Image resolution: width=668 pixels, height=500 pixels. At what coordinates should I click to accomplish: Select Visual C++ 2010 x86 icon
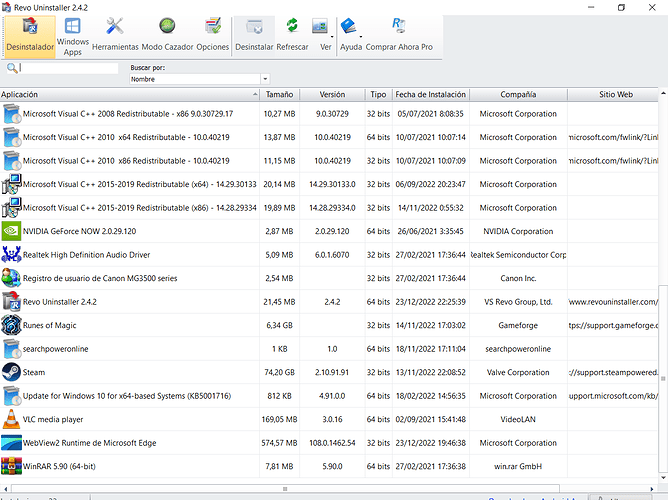pos(12,161)
